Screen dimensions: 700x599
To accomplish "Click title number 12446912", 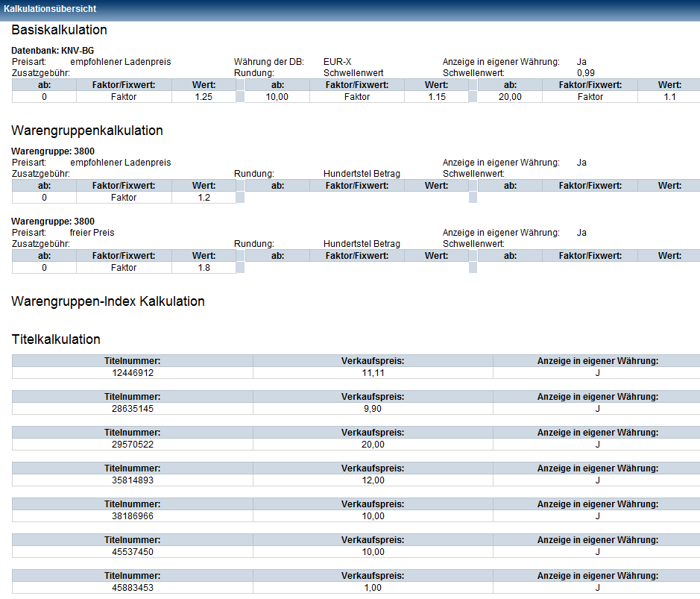I will (133, 373).
